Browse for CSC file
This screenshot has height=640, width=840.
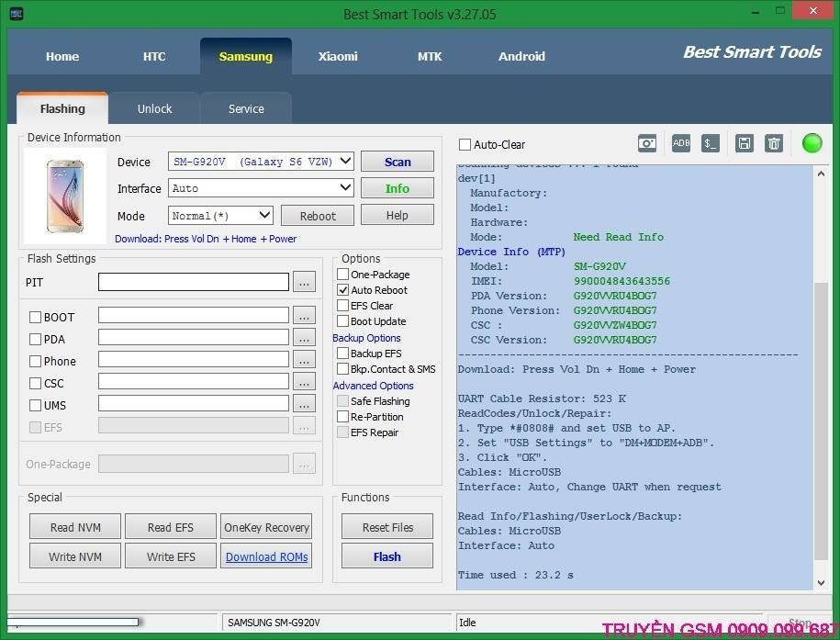coord(304,382)
